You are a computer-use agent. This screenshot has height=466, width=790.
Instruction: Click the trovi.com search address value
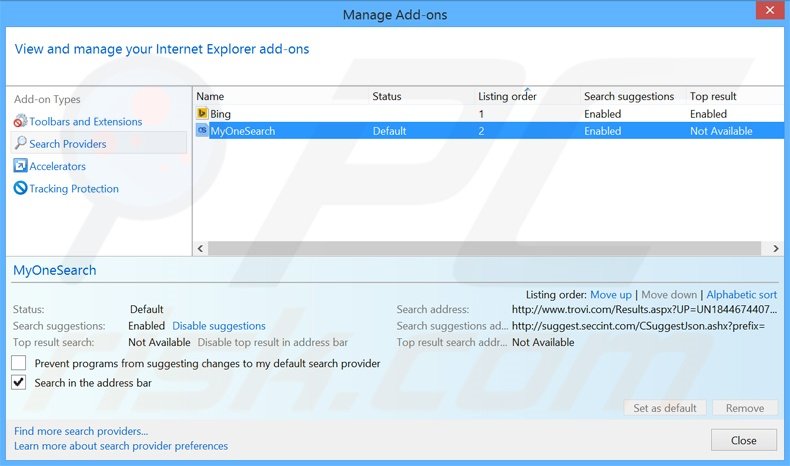tap(644, 309)
